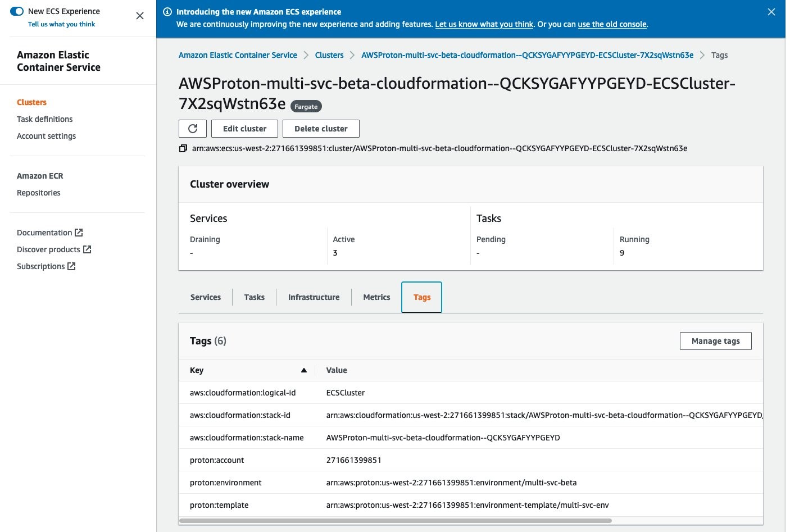This screenshot has width=790, height=532.
Task: Click the Key column sort arrow
Action: point(304,370)
